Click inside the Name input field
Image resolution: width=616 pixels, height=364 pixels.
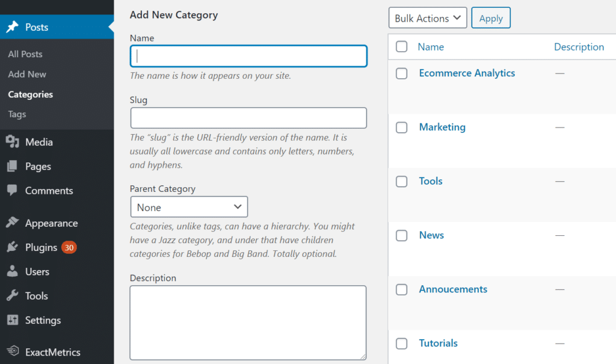tap(248, 56)
